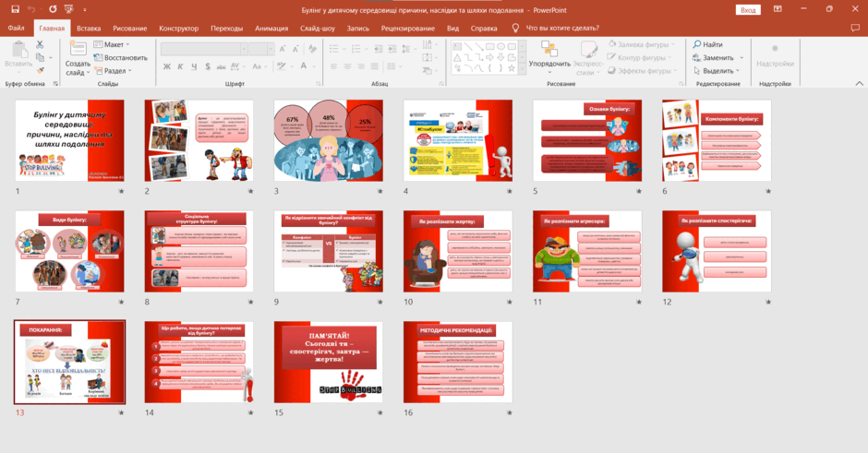
Task: Click the clear formatting eraser icon
Action: 313,49
